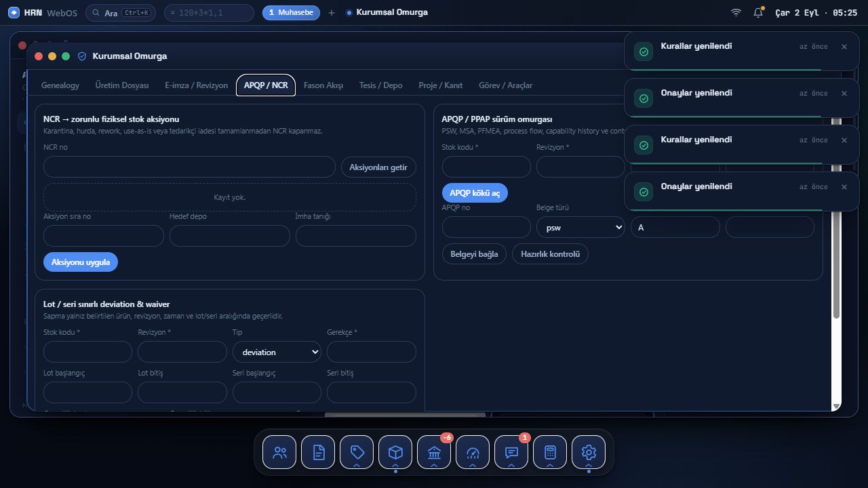Open the document app in the dock
The height and width of the screenshot is (488, 868).
(x=318, y=452)
